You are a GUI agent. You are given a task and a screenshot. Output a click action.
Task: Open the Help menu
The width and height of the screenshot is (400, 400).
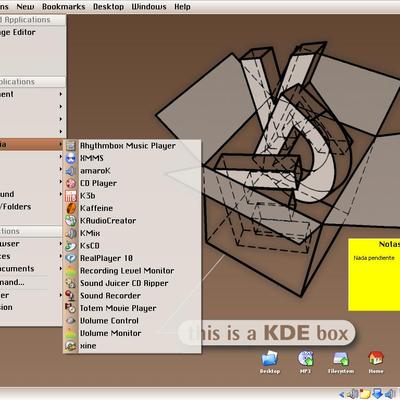(x=182, y=7)
